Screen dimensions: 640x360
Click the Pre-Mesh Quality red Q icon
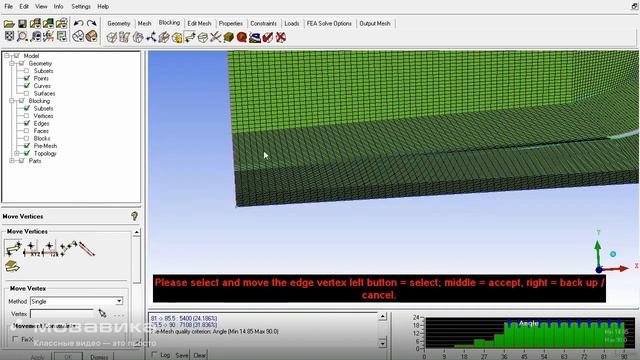242,38
